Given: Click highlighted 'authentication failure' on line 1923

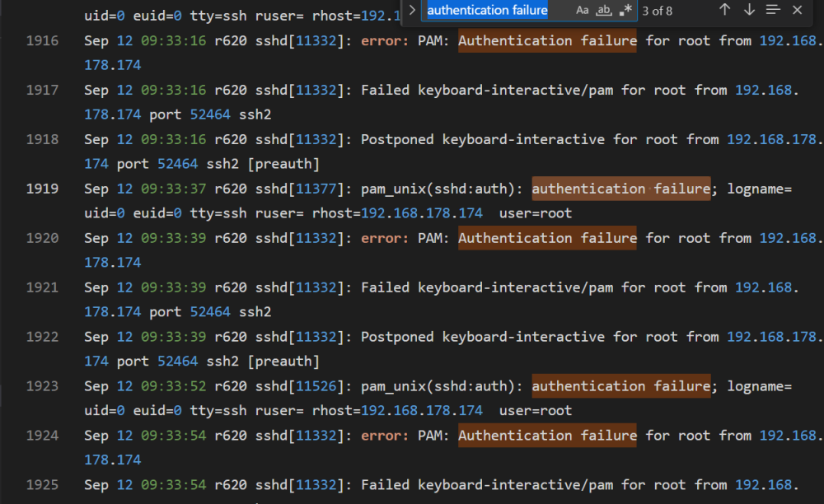Looking at the screenshot, I should click(621, 386).
